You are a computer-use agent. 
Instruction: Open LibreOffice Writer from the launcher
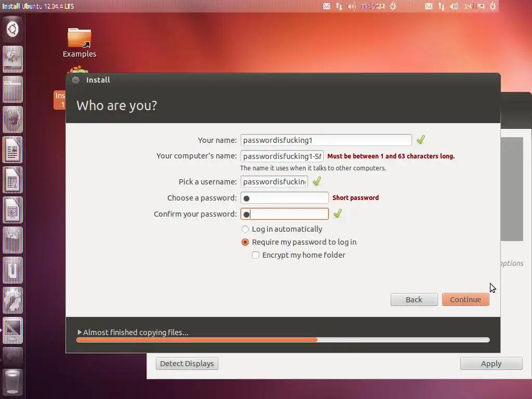point(12,150)
